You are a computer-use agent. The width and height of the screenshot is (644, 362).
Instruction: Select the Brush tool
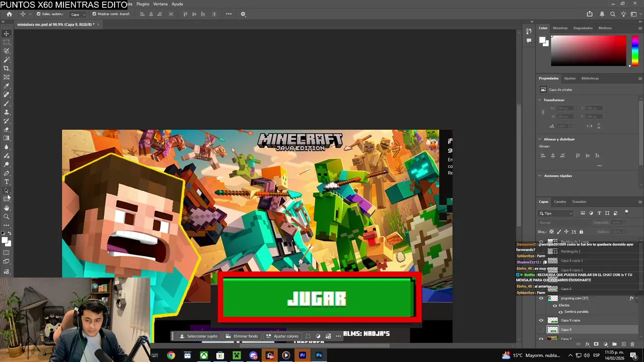point(7,104)
